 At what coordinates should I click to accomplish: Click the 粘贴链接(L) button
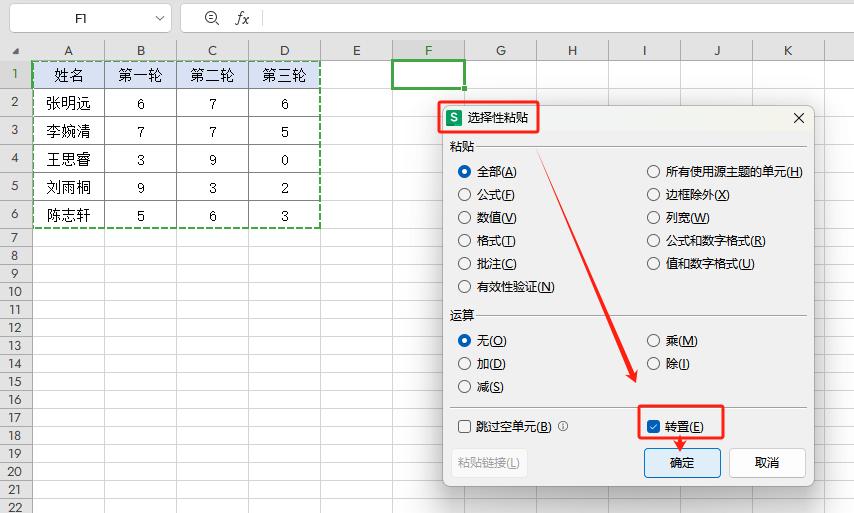(489, 463)
